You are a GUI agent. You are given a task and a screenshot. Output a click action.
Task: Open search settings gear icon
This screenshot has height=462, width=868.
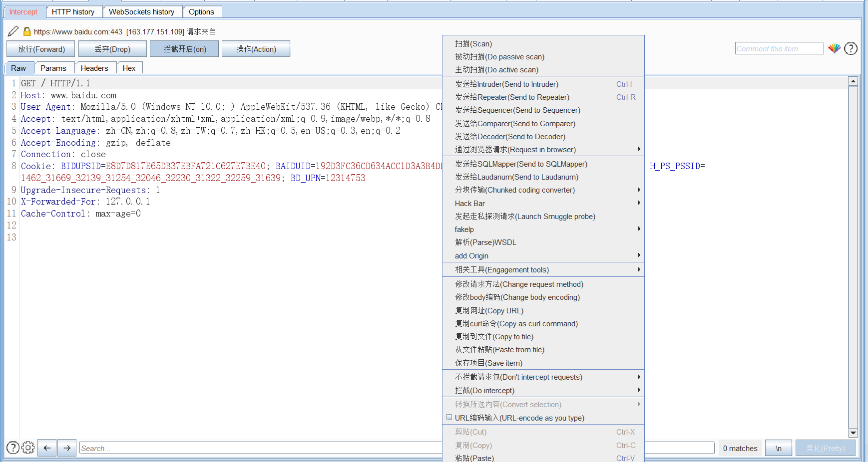tap(28, 448)
